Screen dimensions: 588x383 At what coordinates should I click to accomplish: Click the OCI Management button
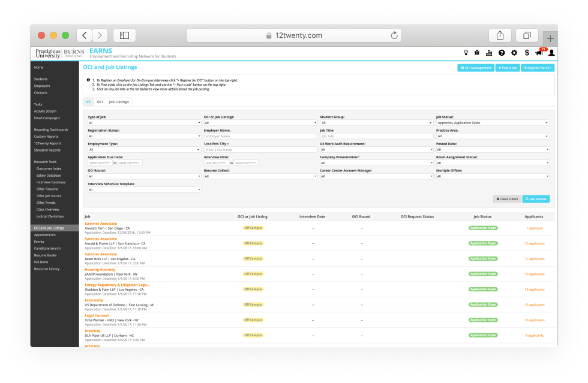(x=476, y=68)
